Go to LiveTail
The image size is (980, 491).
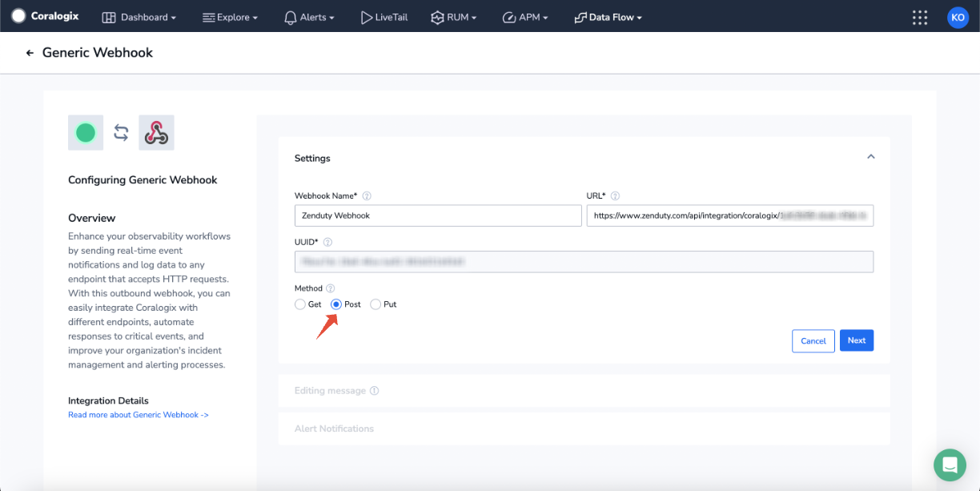pos(384,17)
